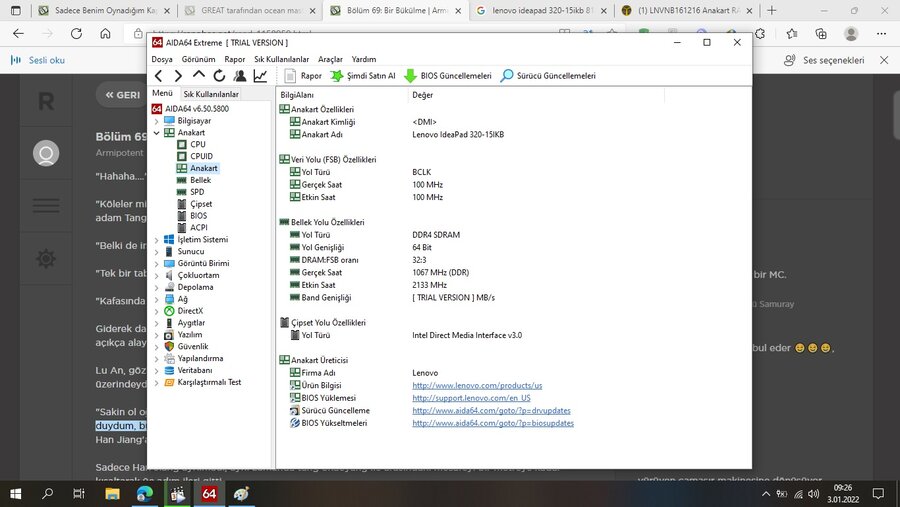The image size is (900, 507).
Task: Click the back navigation arrow in AIDA64
Action: [x=159, y=76]
